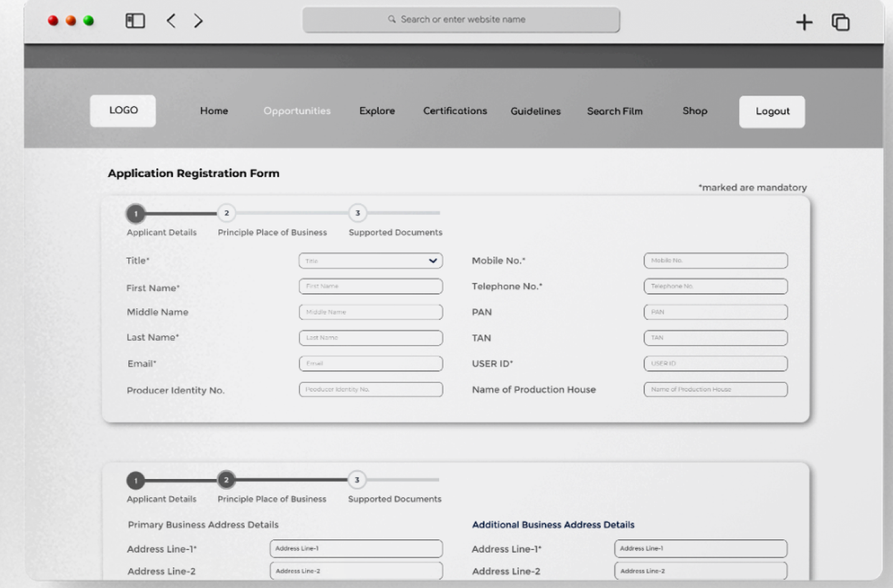Click the Middle Name input field
Image resolution: width=893 pixels, height=588 pixels.
coord(371,312)
